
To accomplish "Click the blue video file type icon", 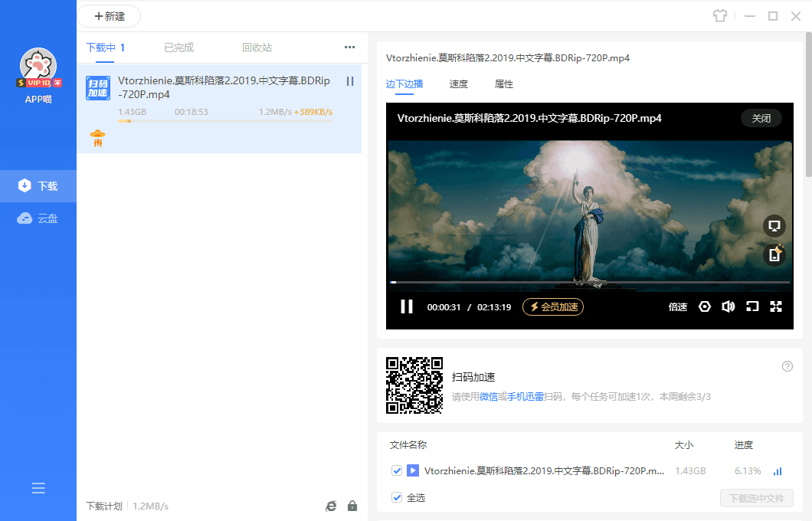I will point(413,470).
